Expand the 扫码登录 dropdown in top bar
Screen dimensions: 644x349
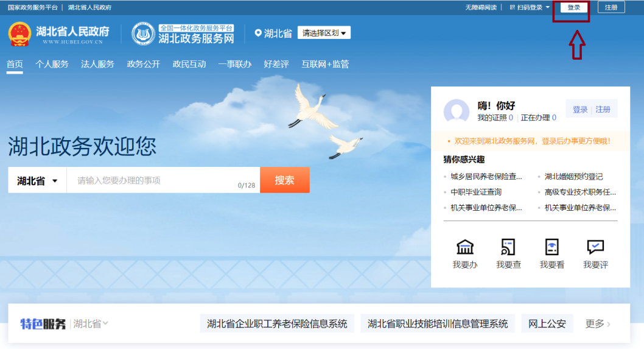point(530,7)
